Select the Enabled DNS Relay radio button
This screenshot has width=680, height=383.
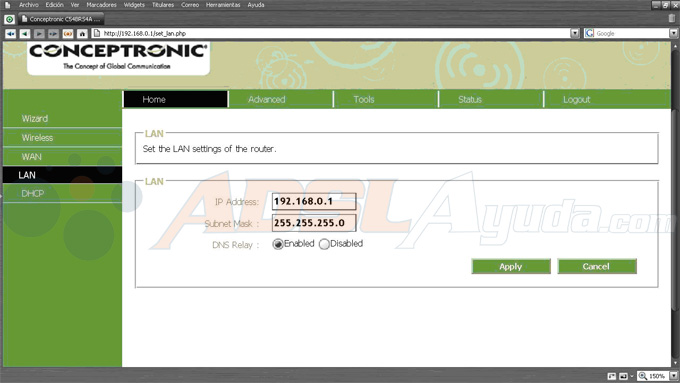point(278,244)
